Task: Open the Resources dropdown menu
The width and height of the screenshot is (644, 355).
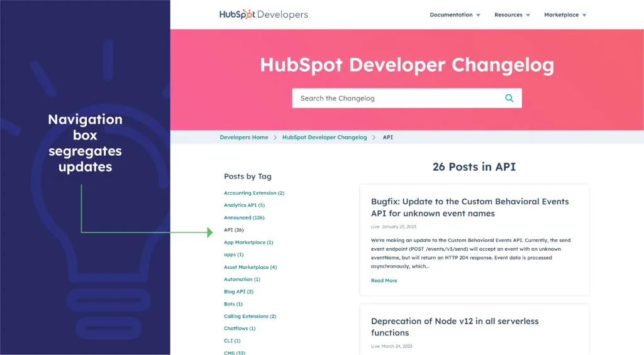Action: point(512,15)
